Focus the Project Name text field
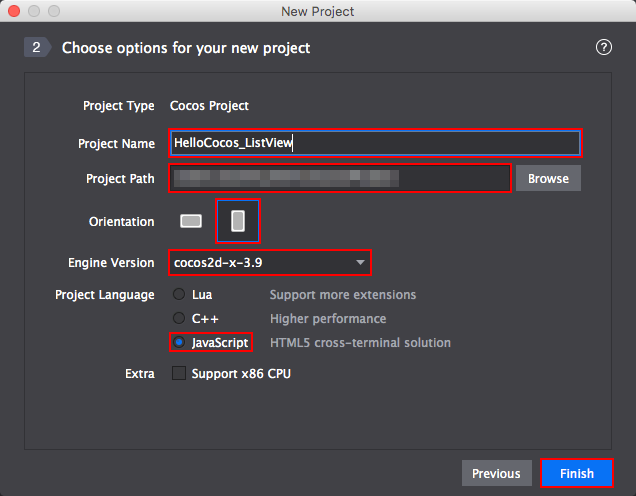Screen dimensions: 636x496 coord(375,143)
